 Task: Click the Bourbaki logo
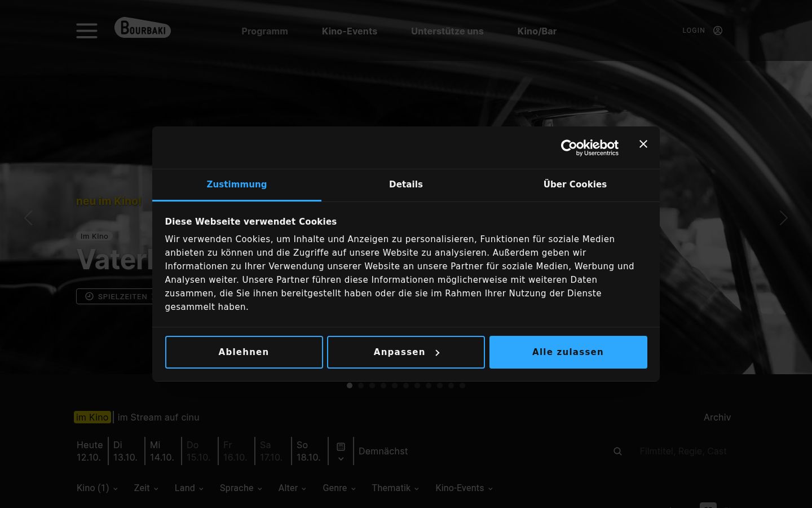(x=143, y=28)
